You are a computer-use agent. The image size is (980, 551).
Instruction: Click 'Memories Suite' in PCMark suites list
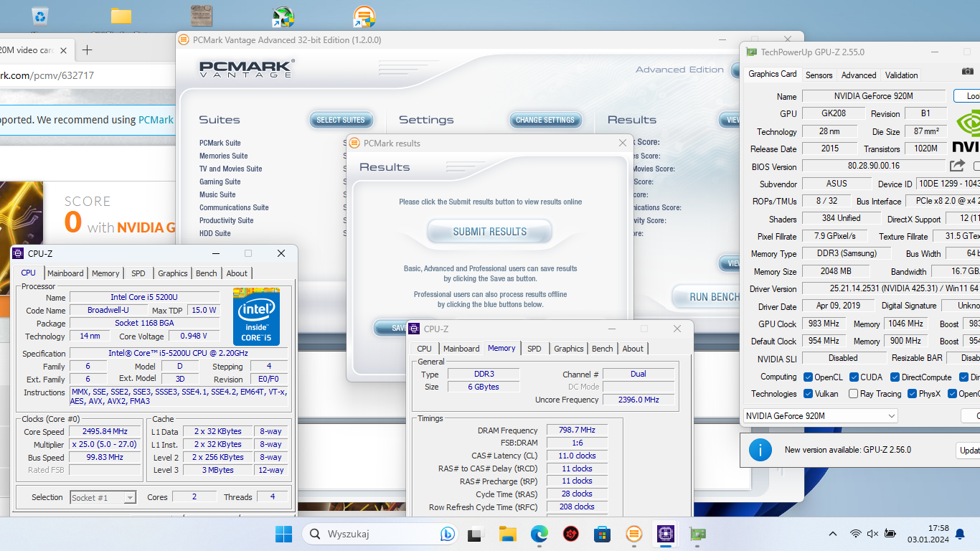point(224,156)
